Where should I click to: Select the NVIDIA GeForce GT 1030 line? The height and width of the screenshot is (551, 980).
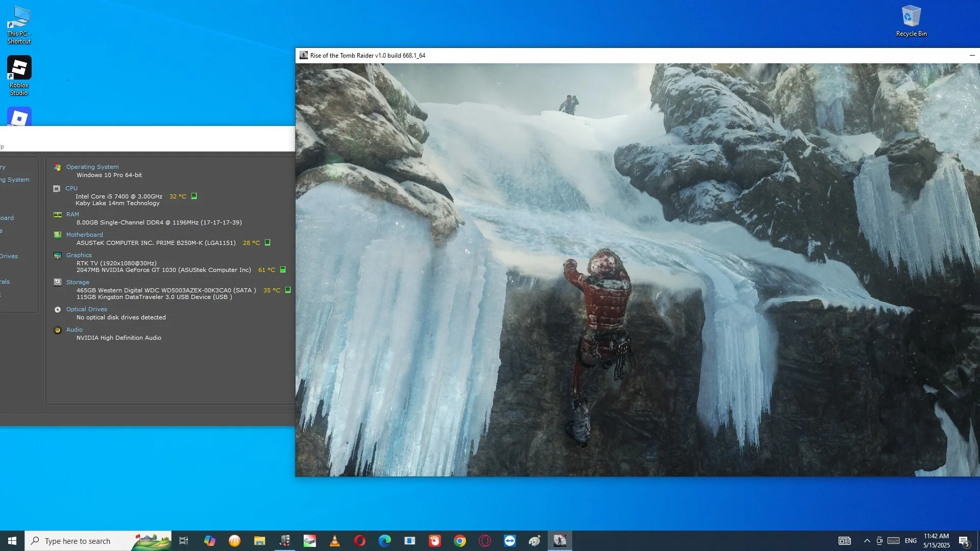[x=164, y=270]
